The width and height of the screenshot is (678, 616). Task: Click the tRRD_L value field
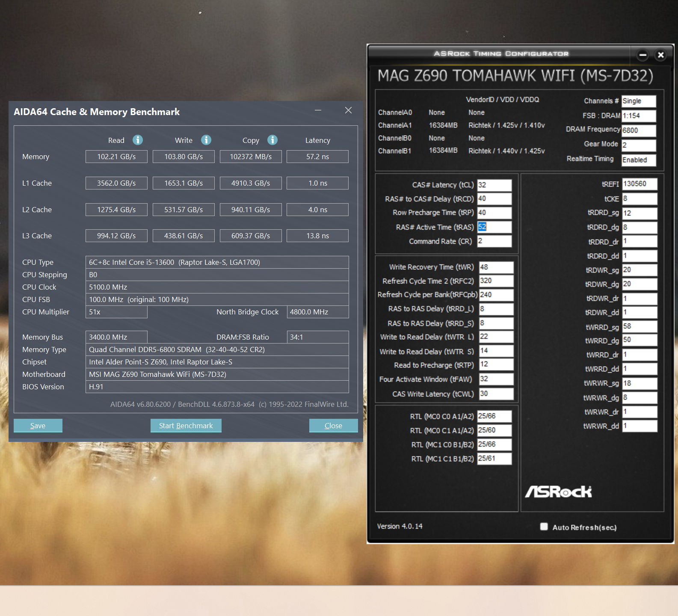click(x=496, y=309)
